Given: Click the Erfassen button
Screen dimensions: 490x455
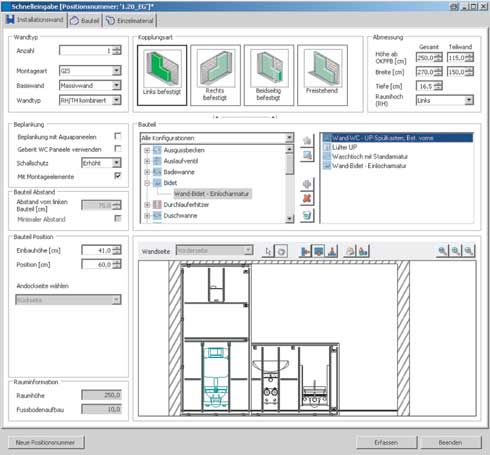Looking at the screenshot, I should pos(386,442).
